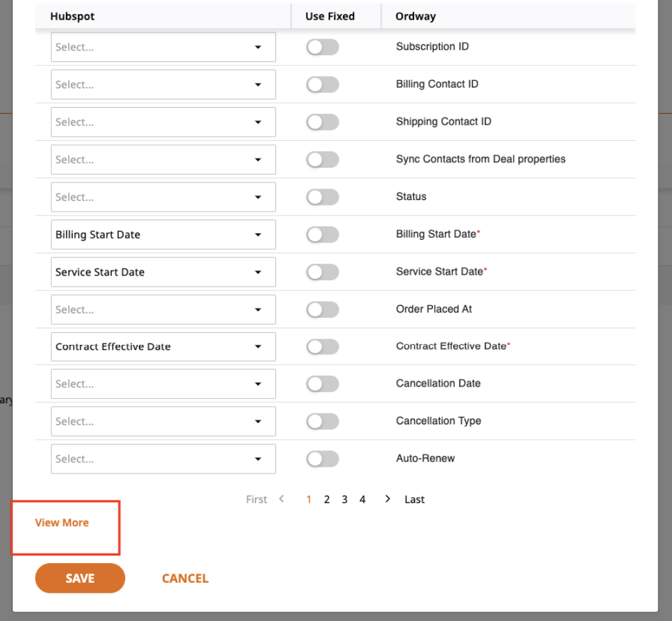
Task: Click the Cancellation Date label
Action: click(438, 383)
